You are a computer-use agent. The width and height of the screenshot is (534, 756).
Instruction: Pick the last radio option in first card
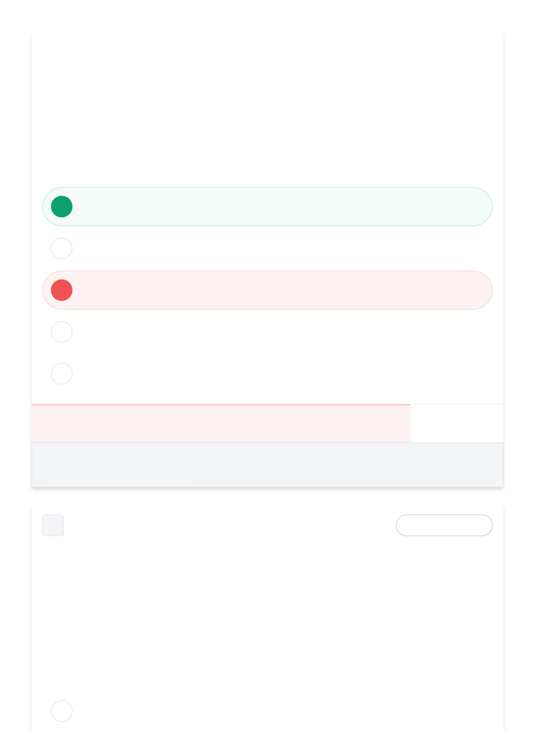(x=62, y=374)
